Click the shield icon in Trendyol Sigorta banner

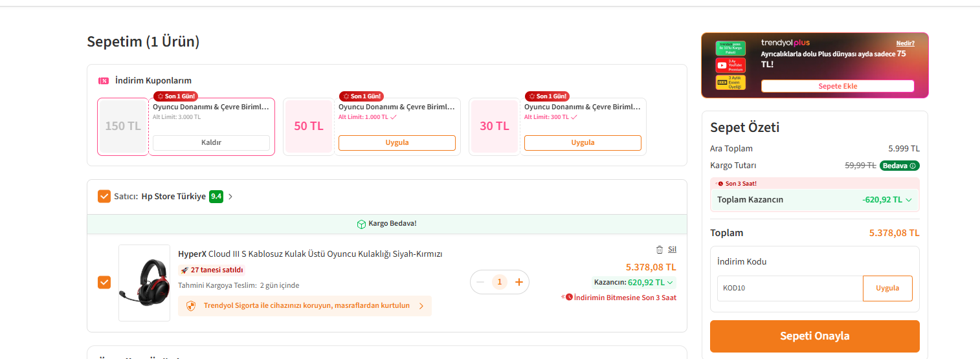(191, 306)
